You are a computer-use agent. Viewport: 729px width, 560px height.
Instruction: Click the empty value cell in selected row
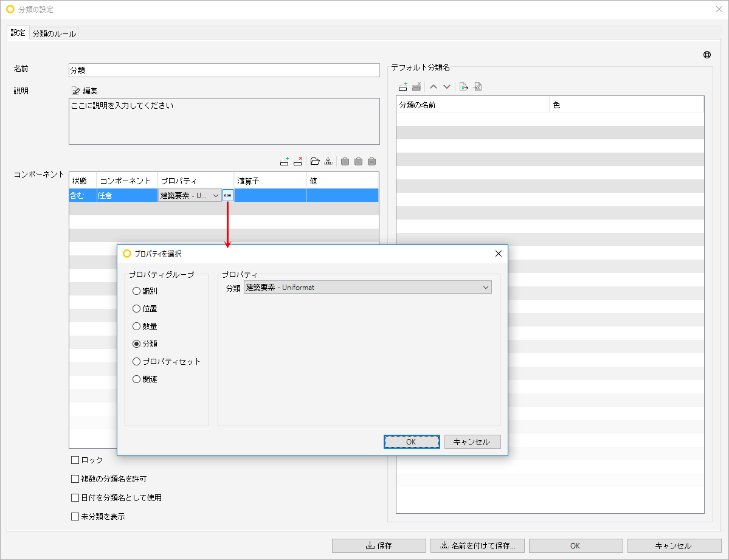[343, 195]
